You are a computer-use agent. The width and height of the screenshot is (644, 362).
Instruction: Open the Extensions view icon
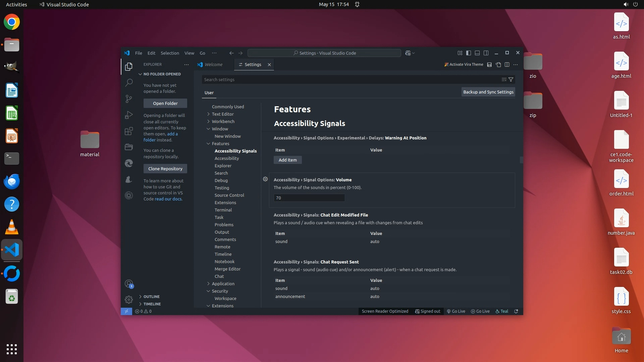129,131
